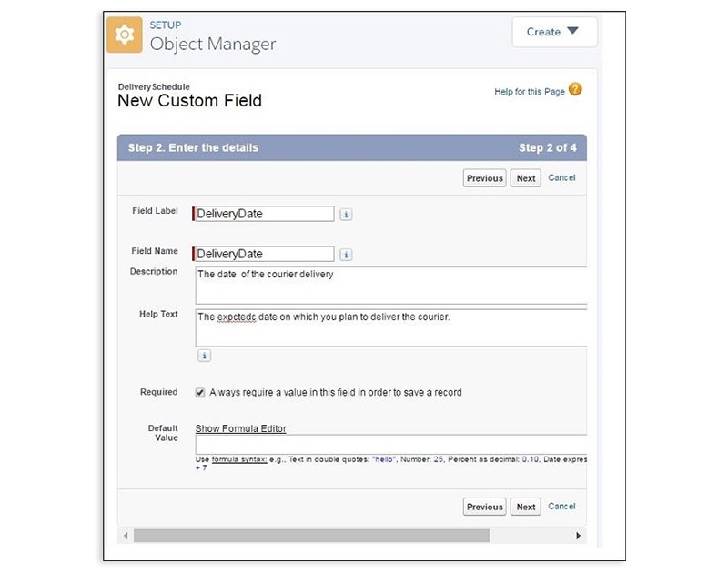Click the bottom Previous button
The image size is (728, 573).
[485, 507]
